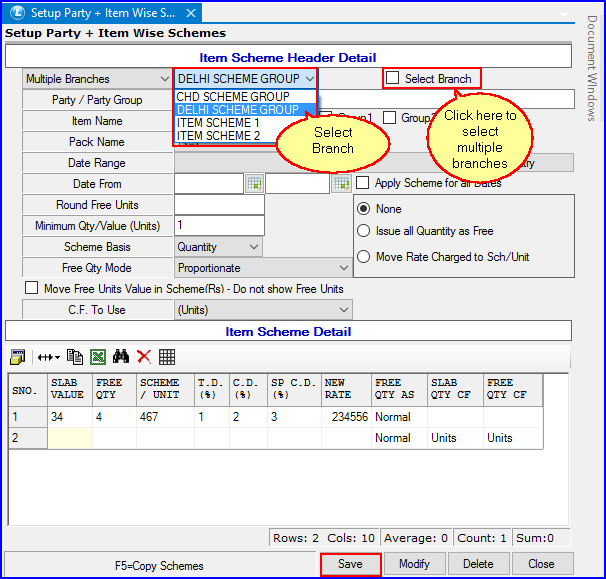Click the Delete button
The height and width of the screenshot is (579, 606).
[478, 564]
